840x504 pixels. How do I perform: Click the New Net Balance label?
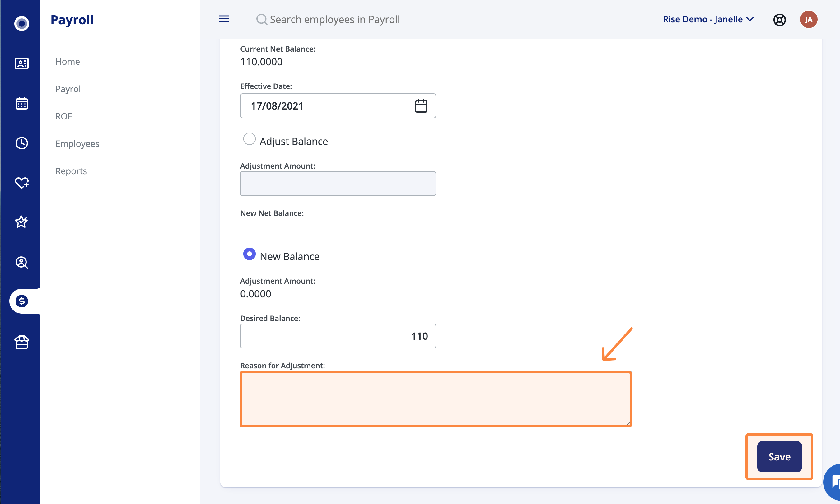pyautogui.click(x=272, y=213)
